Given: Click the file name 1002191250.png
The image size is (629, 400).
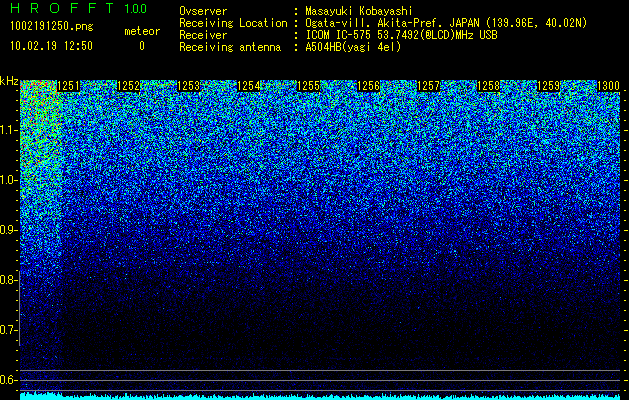Looking at the screenshot, I should (52, 27).
